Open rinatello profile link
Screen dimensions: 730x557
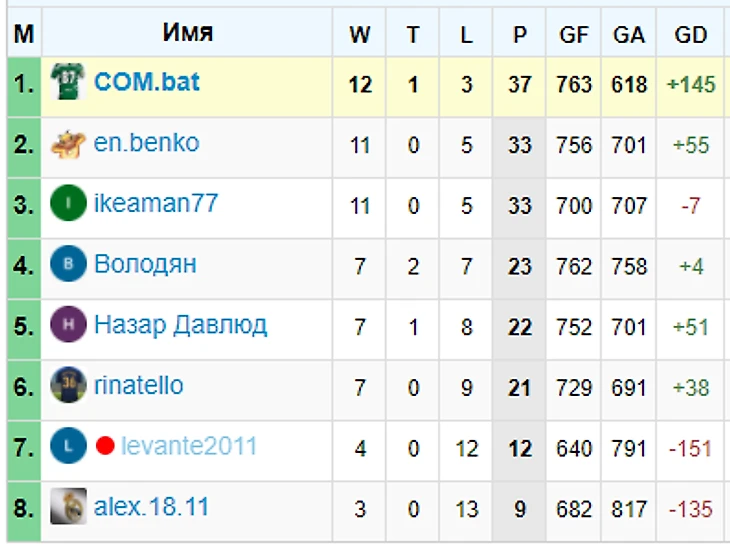pos(138,386)
